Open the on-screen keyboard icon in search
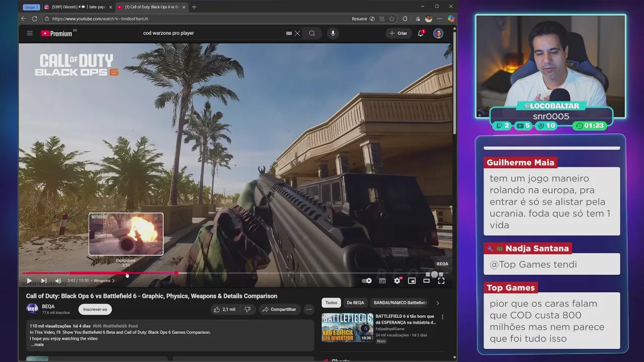Image resolution: width=644 pixels, height=362 pixels. point(289,33)
